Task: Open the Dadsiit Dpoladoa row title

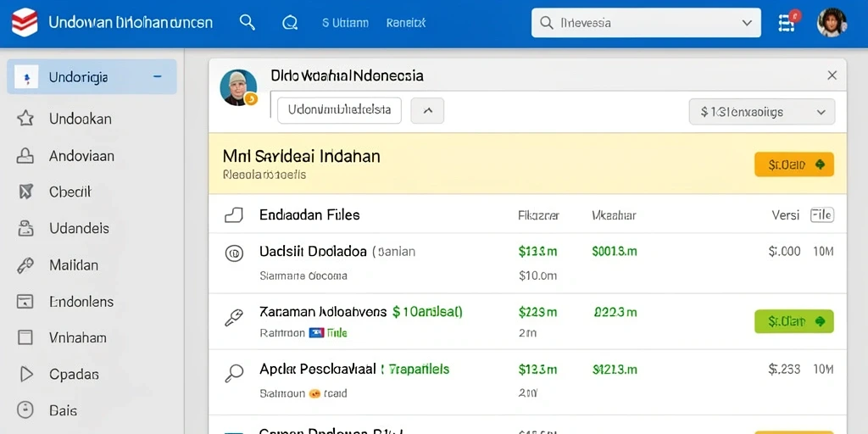Action: tap(313, 251)
